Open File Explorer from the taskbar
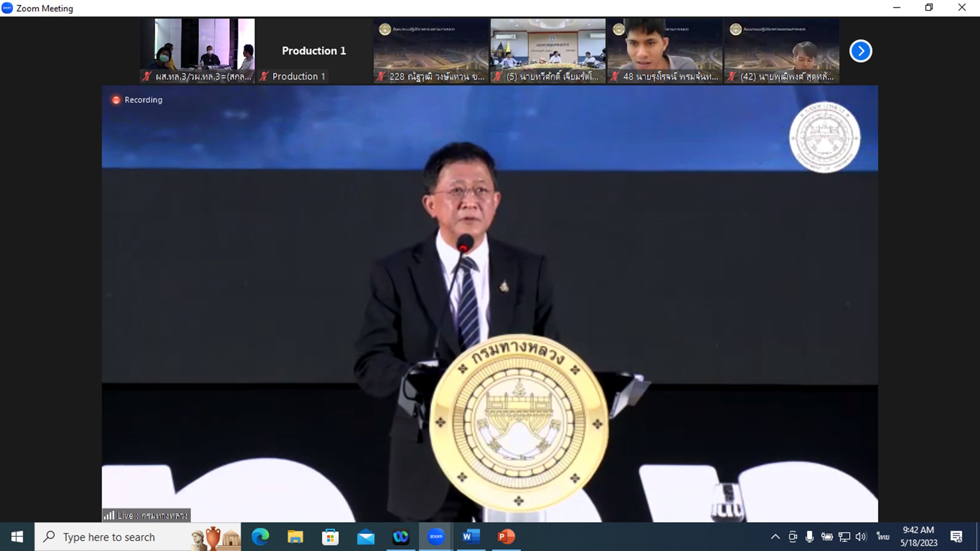The height and width of the screenshot is (551, 980). [x=295, y=537]
